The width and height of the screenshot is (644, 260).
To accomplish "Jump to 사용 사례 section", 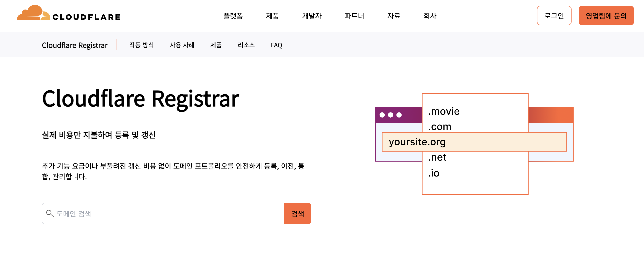I will tap(182, 45).
